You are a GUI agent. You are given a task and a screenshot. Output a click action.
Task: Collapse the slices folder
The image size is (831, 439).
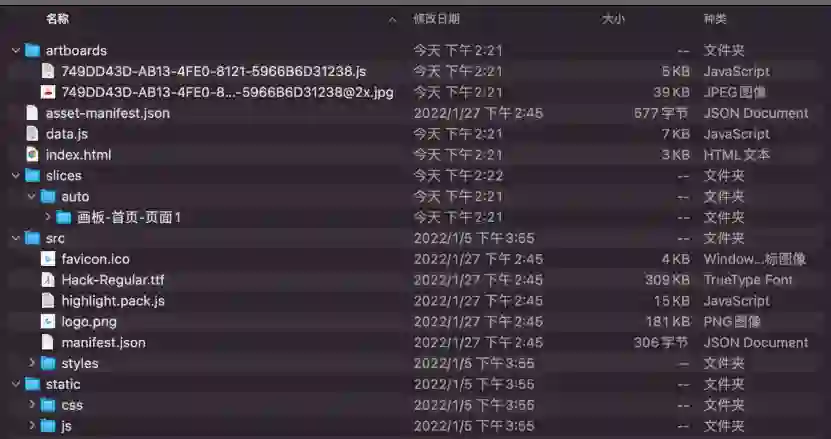(x=16, y=175)
